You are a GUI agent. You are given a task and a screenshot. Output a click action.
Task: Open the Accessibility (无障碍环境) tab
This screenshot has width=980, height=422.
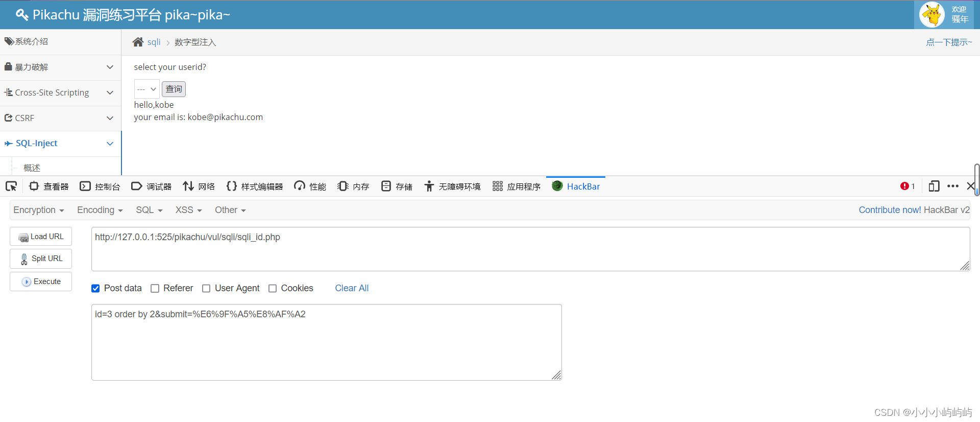point(452,186)
